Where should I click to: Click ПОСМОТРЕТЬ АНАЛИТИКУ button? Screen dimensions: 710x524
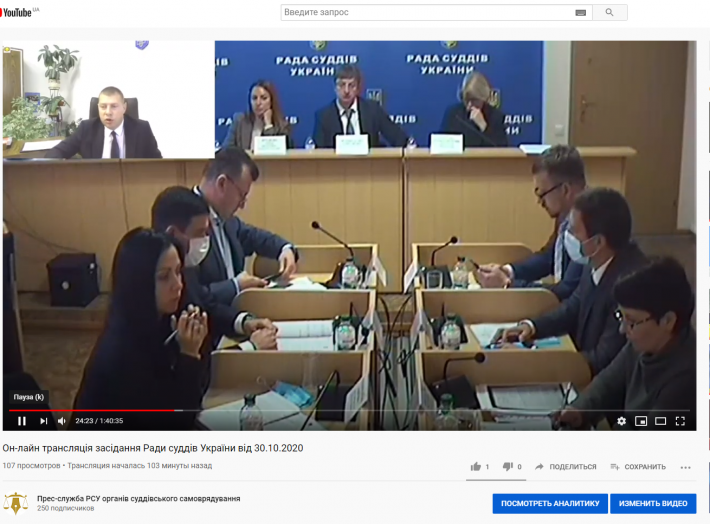(x=550, y=503)
